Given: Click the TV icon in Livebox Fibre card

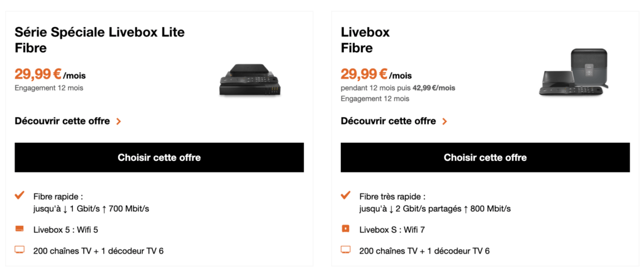Looking at the screenshot, I should (x=345, y=250).
